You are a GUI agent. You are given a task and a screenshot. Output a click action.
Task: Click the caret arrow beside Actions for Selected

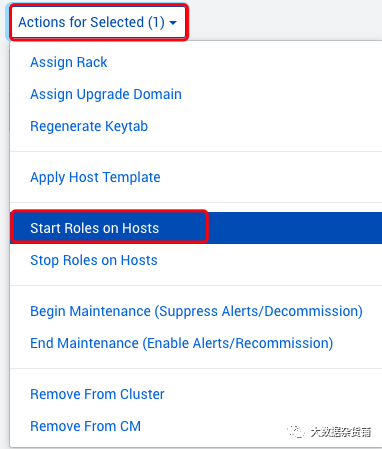tap(173, 23)
